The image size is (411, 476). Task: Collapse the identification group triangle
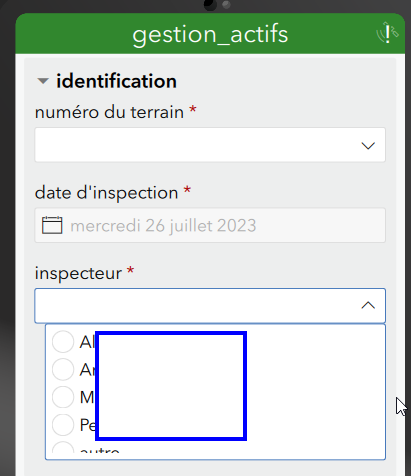[x=43, y=81]
